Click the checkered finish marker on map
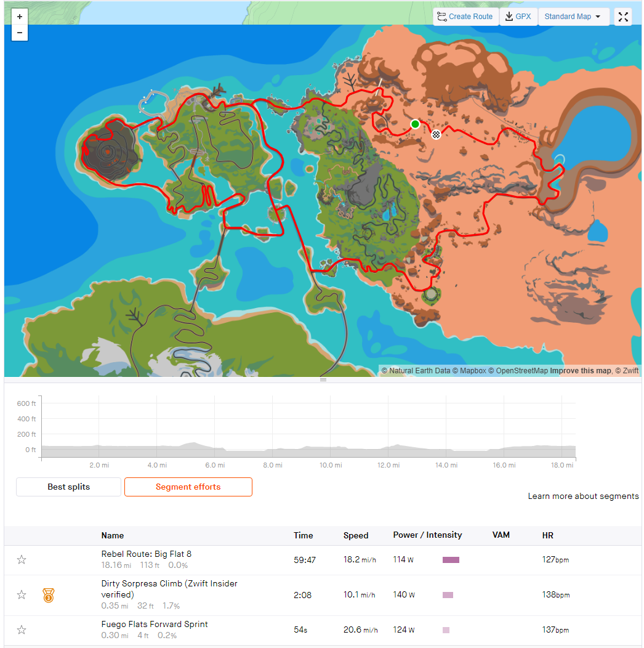Image resolution: width=644 pixels, height=648 pixels. pos(436,134)
